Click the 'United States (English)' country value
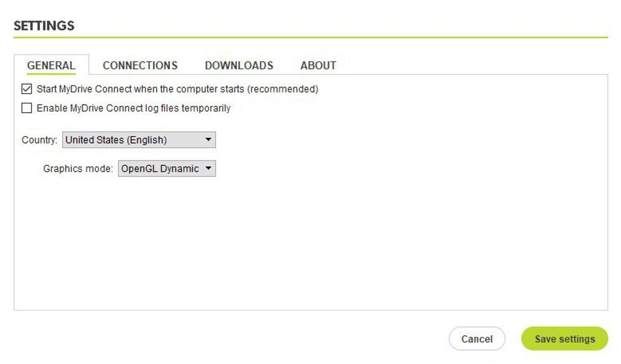The height and width of the screenshot is (364, 621). tap(116, 140)
